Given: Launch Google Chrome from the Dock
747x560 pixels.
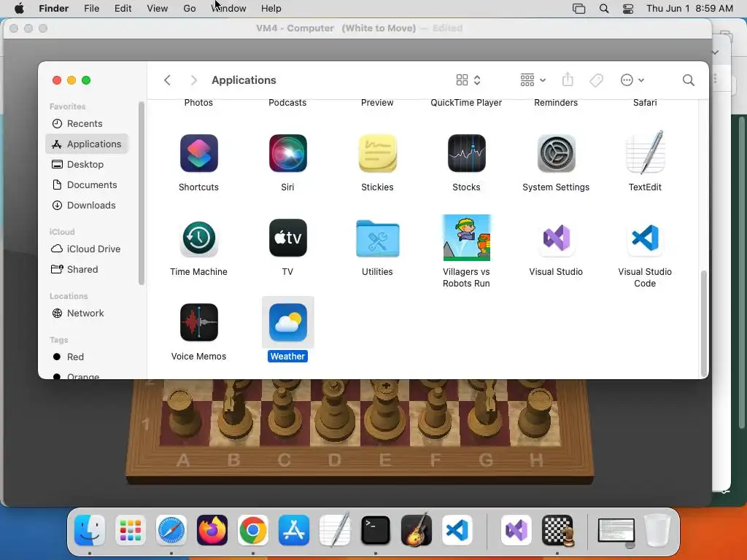Looking at the screenshot, I should (x=253, y=530).
